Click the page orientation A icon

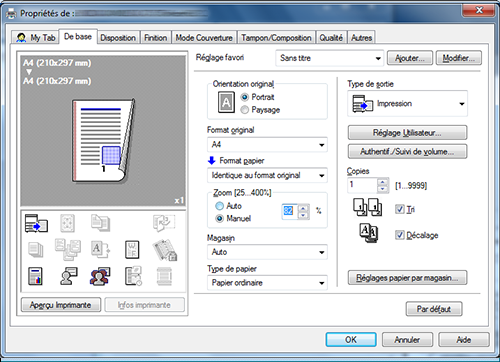click(226, 102)
